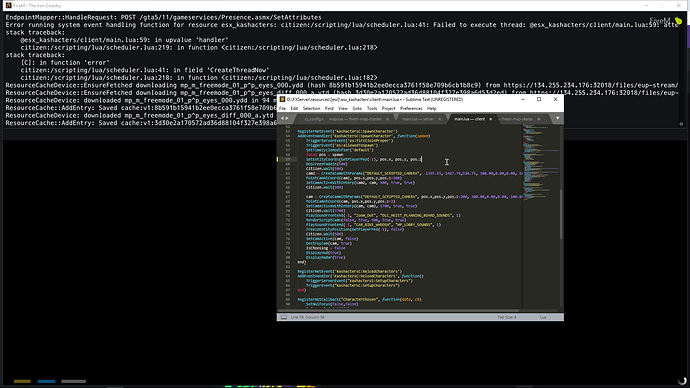Image resolution: width=690 pixels, height=388 pixels.
Task: Close the map.lua fivem-map-hipster tab
Action: point(387,119)
